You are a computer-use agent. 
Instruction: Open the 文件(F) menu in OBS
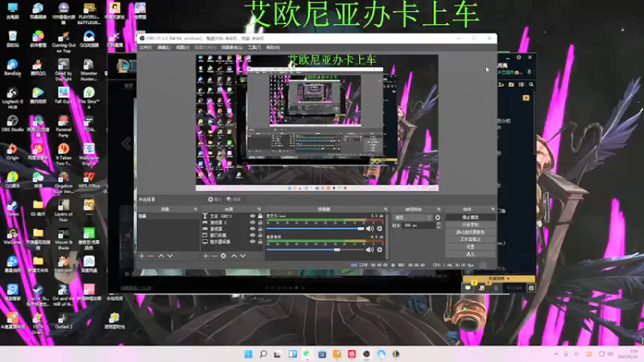coord(146,47)
